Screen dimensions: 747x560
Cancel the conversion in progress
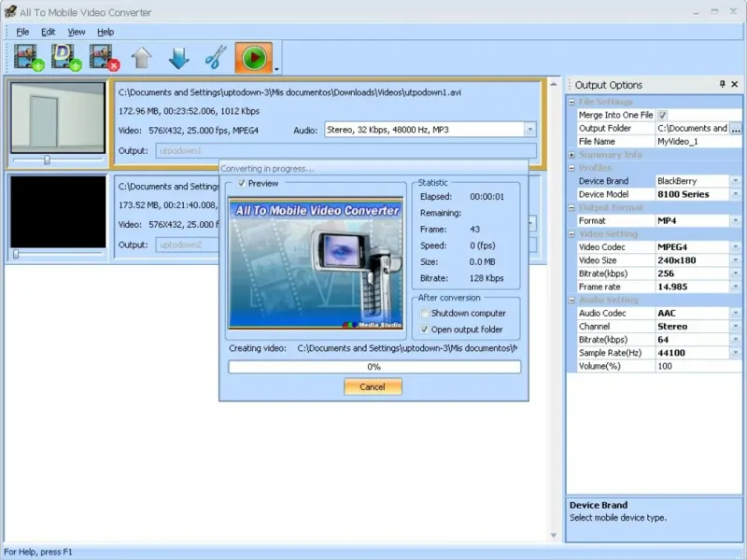pos(372,386)
